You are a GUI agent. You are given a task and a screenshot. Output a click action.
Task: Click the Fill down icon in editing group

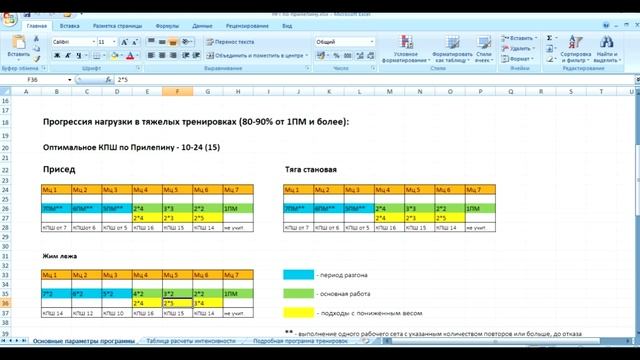tap(549, 49)
